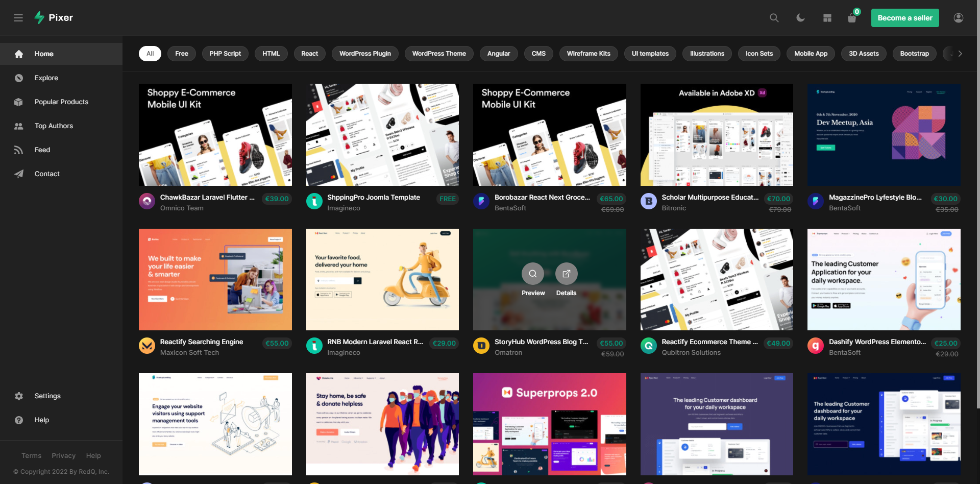
Task: Filter by UI templates category
Action: 650,54
